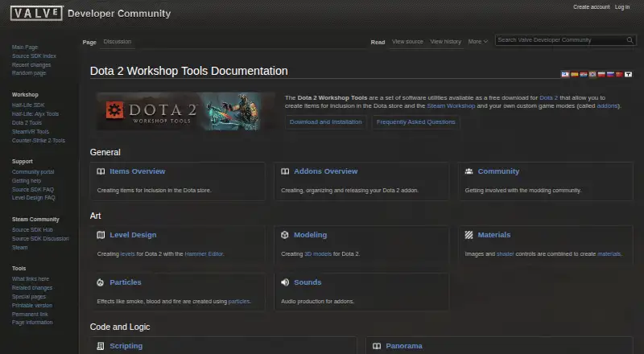Choose the Polish flag language icon
The image size is (644, 354).
[x=601, y=74]
